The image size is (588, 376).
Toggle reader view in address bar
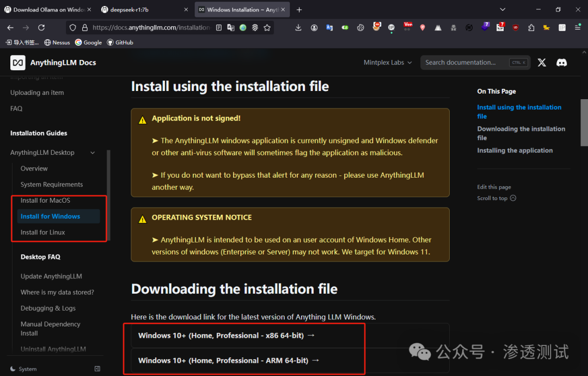coord(219,27)
